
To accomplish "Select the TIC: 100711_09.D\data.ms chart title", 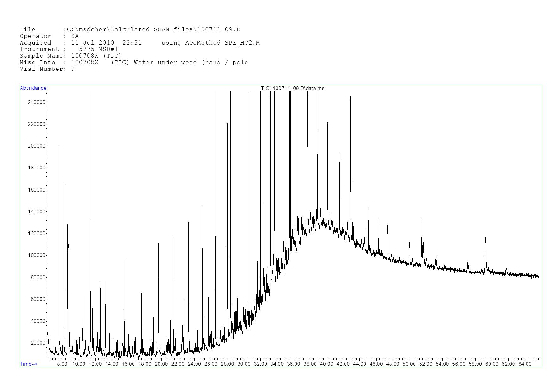I will coord(292,89).
